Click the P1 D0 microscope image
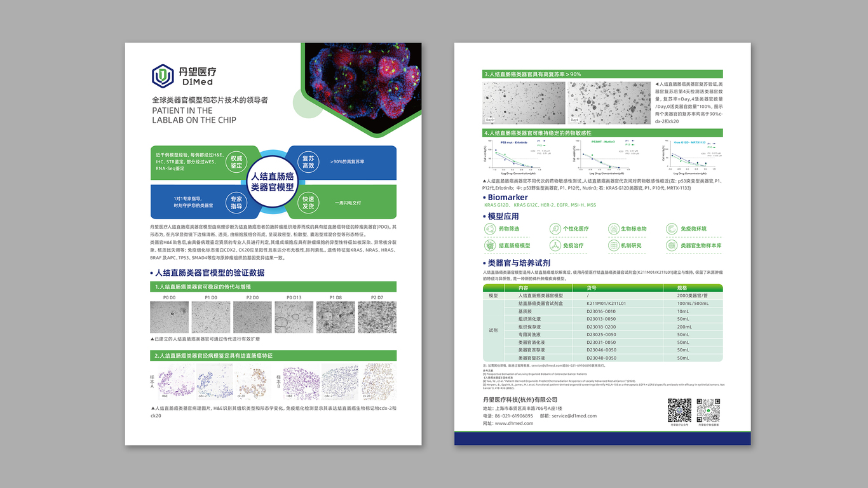Screen dimensions: 868x488 click(x=211, y=317)
